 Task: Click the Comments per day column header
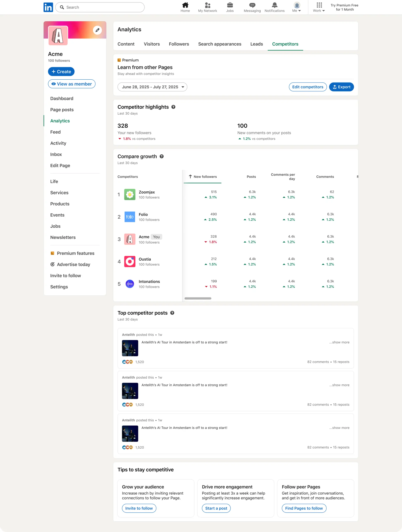pyautogui.click(x=283, y=177)
